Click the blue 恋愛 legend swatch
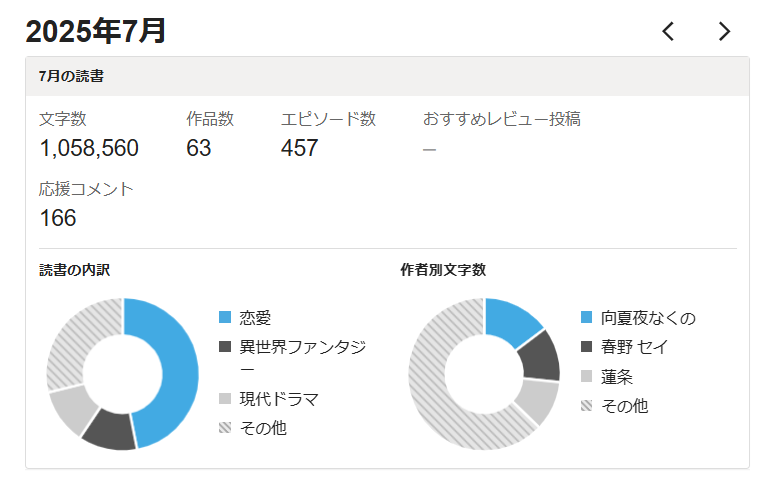Viewport: 774px width, 483px height. pos(225,318)
